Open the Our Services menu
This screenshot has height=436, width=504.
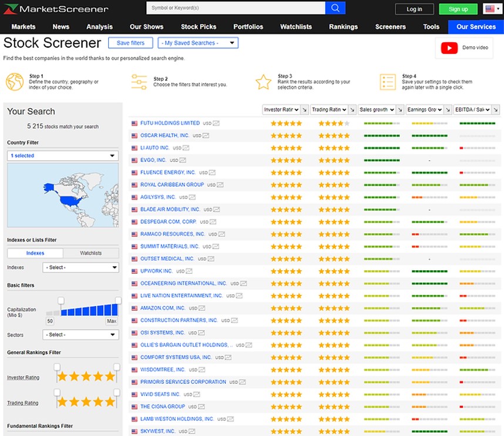[476, 27]
